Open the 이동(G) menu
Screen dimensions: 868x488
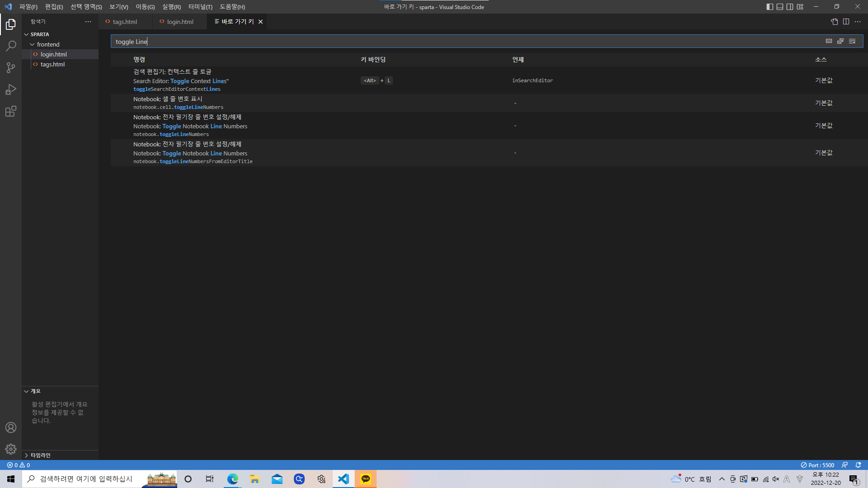click(x=145, y=7)
